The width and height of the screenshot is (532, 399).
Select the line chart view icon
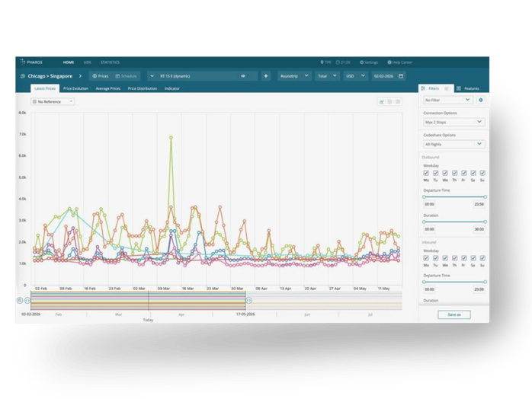click(x=382, y=102)
